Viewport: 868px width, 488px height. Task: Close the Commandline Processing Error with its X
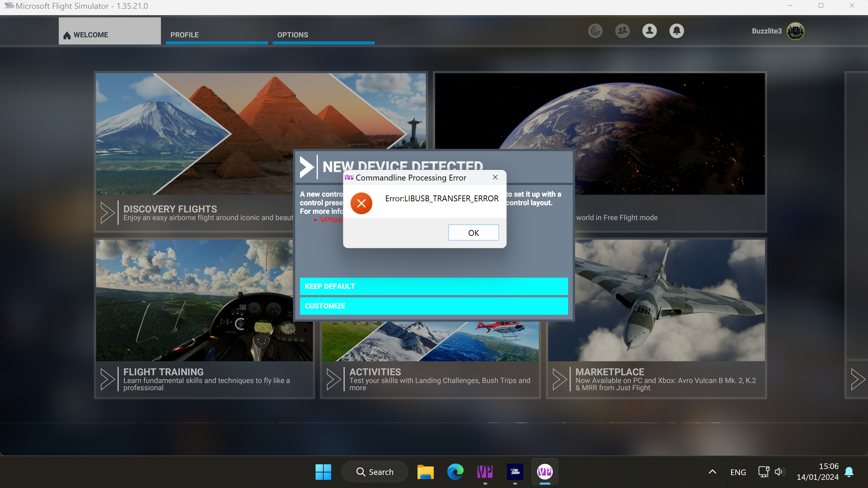495,177
